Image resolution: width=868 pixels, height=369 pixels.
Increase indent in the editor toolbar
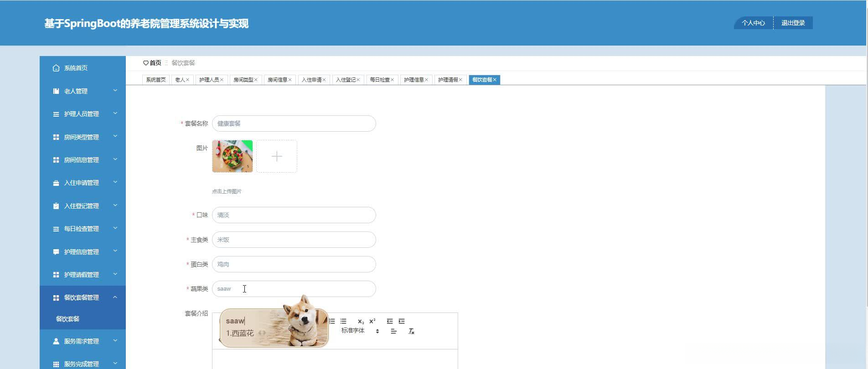coord(402,321)
